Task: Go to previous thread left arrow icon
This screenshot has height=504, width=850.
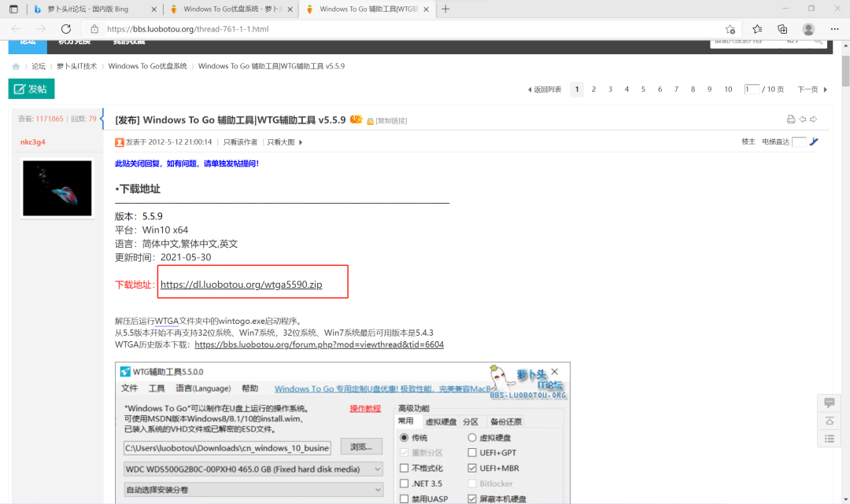Action: [x=803, y=119]
